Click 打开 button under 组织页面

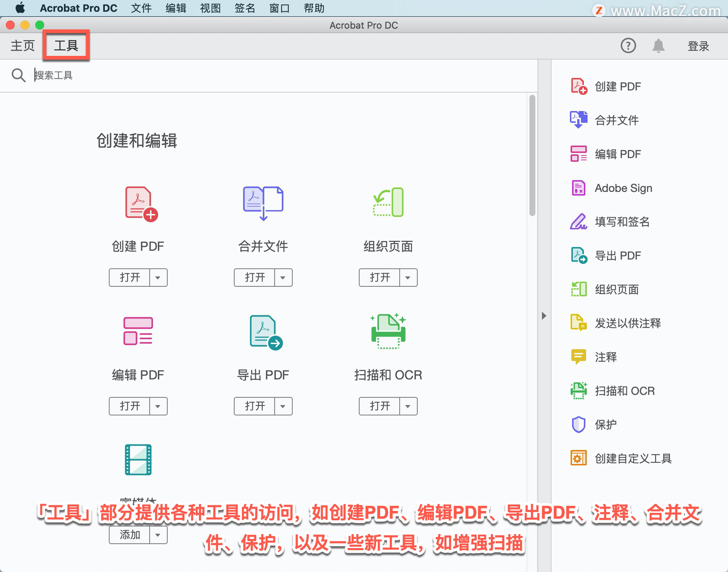[x=380, y=278]
